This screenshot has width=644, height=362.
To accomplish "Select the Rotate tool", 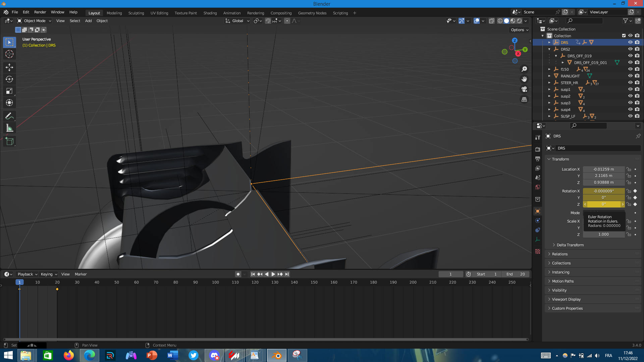I will pyautogui.click(x=9, y=79).
